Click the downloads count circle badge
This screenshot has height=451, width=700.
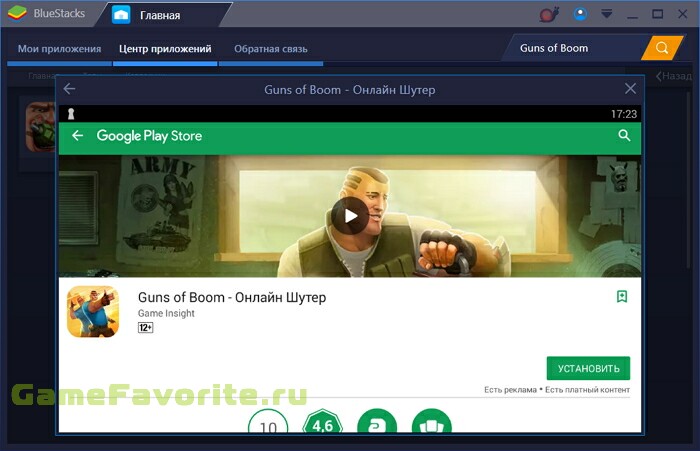tap(268, 421)
